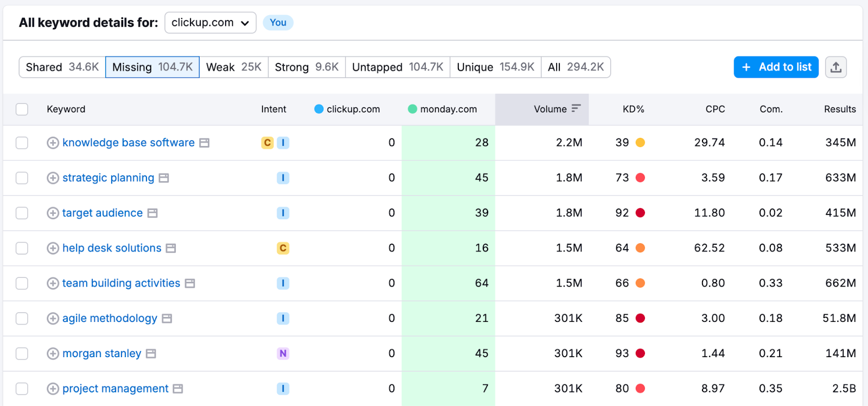Image resolution: width=868 pixels, height=406 pixels.
Task: Click the monday.com column header
Action: coord(449,109)
